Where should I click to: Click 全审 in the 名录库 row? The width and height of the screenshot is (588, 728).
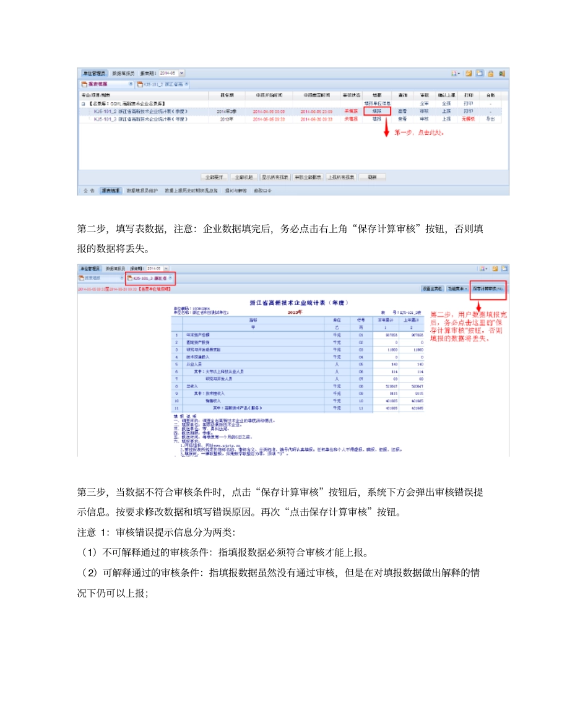(x=424, y=103)
